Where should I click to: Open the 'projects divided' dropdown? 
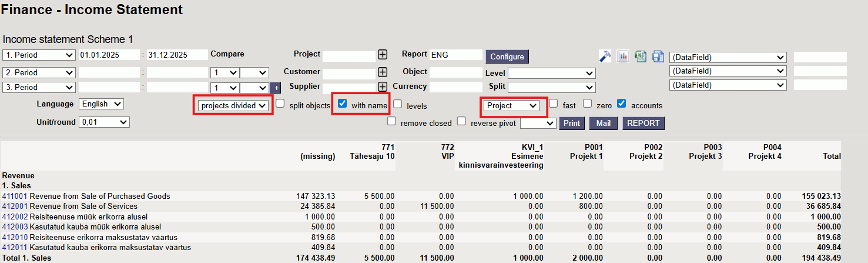234,105
